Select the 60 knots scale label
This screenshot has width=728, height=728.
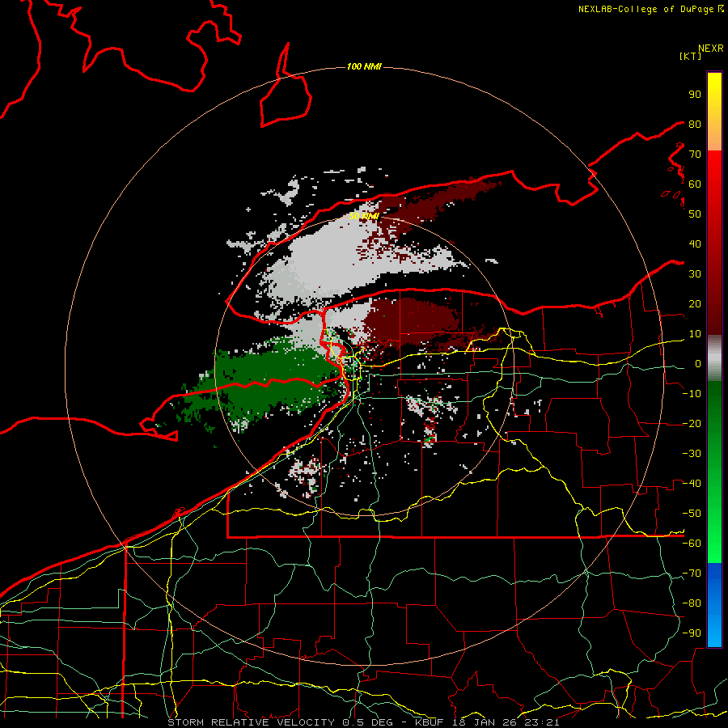[695, 184]
